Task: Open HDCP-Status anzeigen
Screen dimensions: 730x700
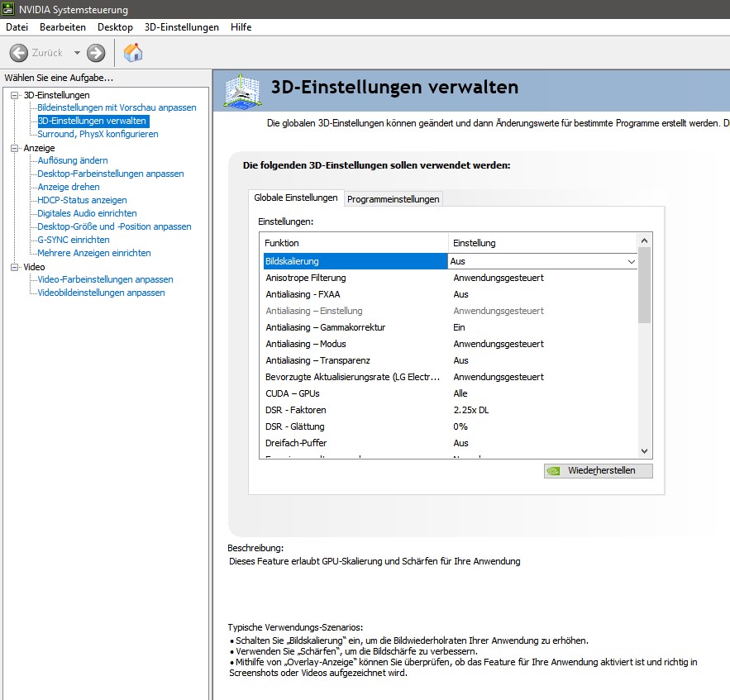Action: click(82, 200)
